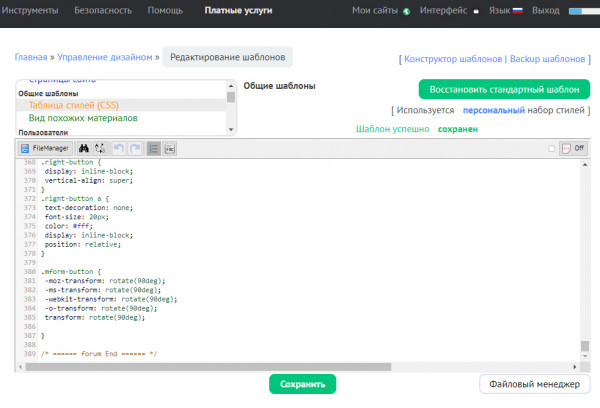The height and width of the screenshot is (408, 600).
Task: Open the Интерфейс menu
Action: [x=443, y=10]
